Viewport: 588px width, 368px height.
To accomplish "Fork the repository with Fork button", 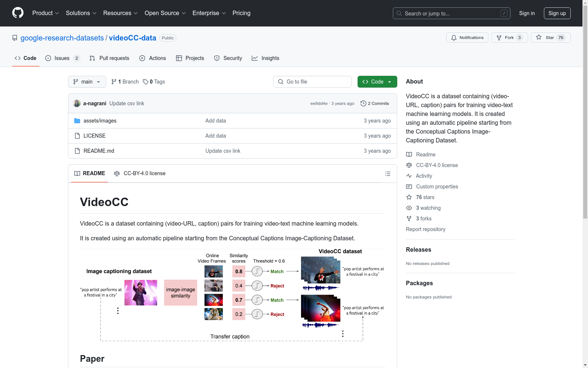I will tap(509, 38).
